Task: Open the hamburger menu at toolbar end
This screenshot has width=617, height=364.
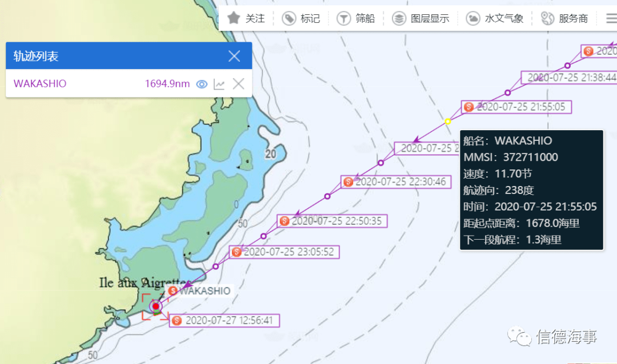Action: tap(611, 18)
